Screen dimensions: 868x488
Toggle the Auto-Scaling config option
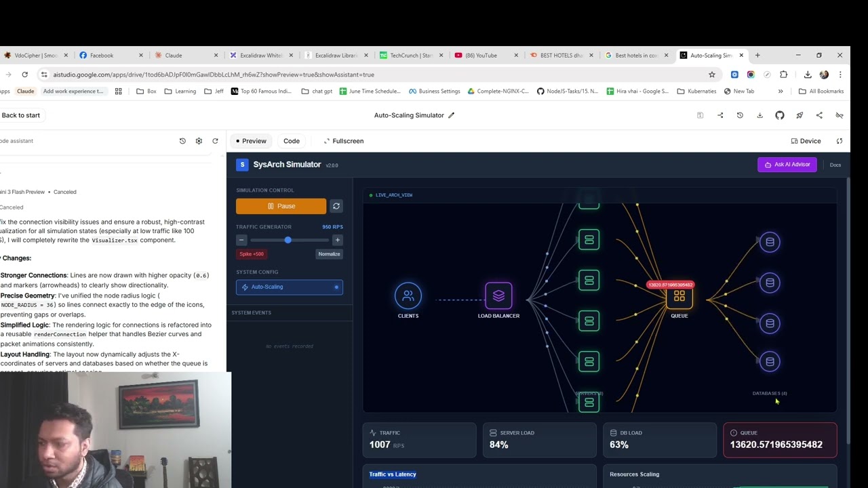(290, 287)
